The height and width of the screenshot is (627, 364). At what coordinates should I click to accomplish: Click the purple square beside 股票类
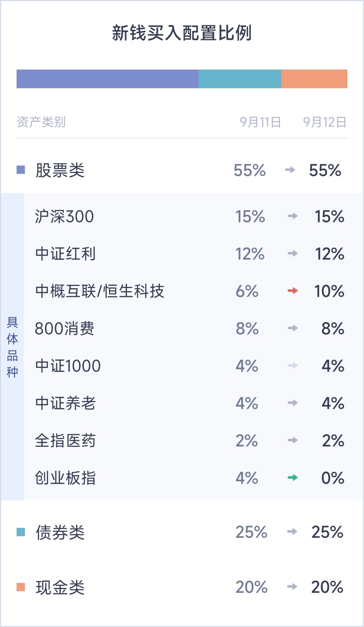[21, 170]
